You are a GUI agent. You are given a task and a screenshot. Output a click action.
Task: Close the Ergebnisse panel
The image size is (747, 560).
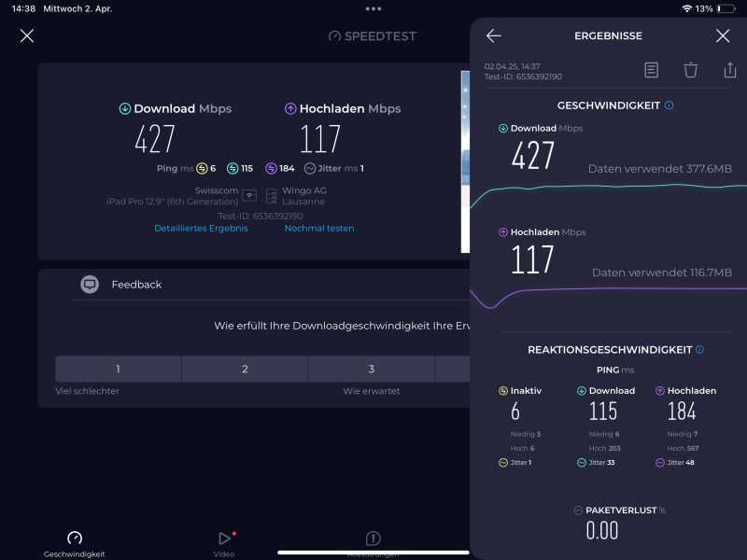[723, 35]
